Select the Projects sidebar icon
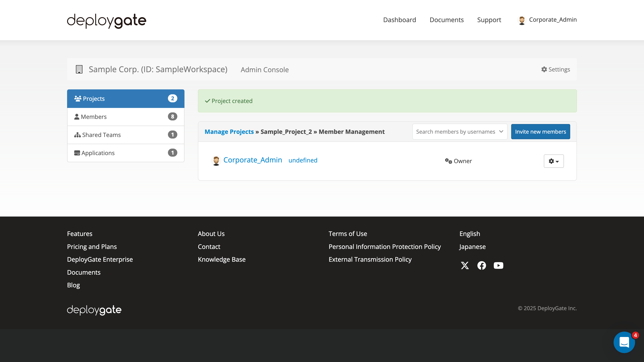This screenshot has width=644, height=362. pos(78,98)
